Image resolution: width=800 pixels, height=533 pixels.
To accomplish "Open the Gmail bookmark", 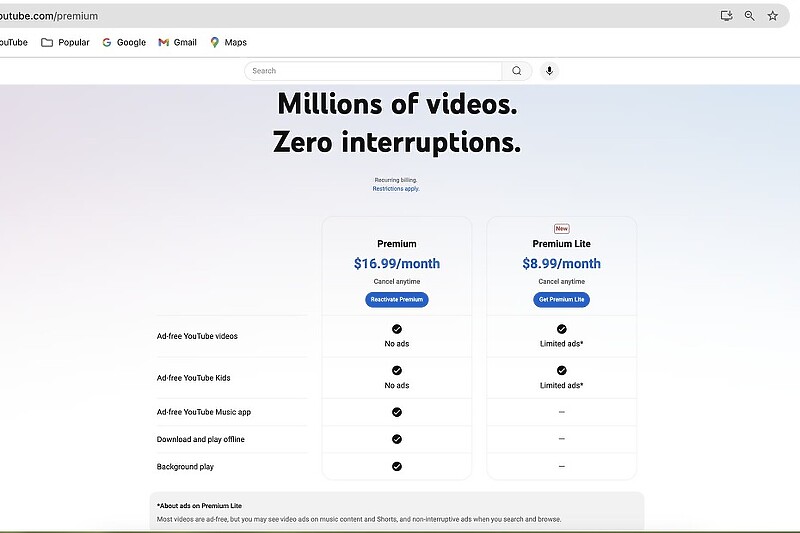I will (x=178, y=42).
